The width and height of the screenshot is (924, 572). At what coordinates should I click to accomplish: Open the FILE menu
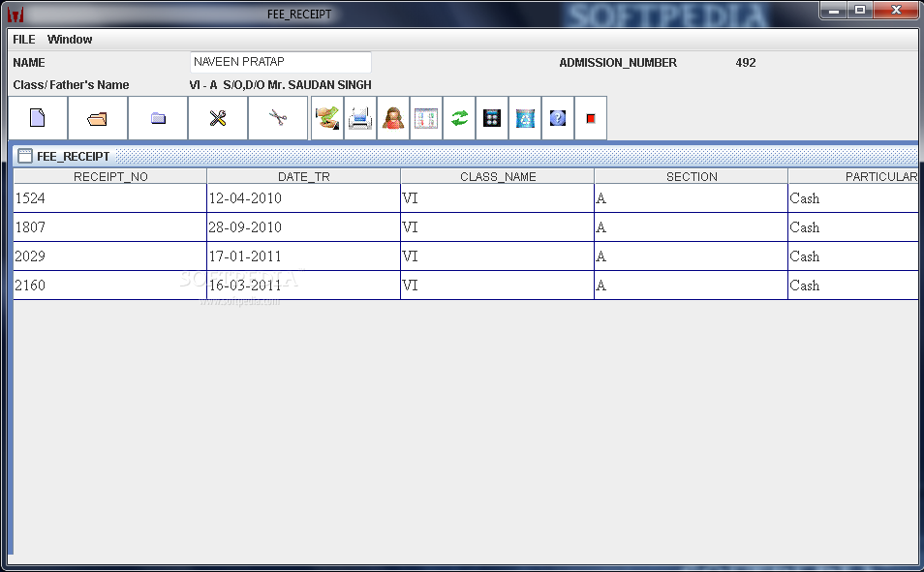point(24,40)
